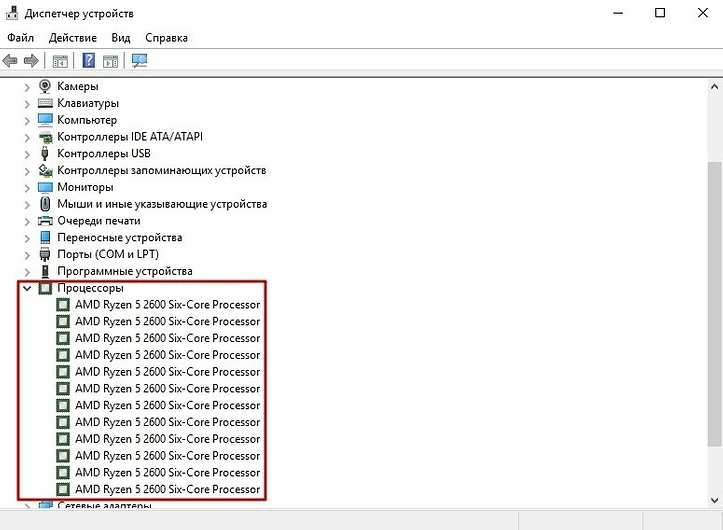Select the Камеры device category icon

click(45, 86)
